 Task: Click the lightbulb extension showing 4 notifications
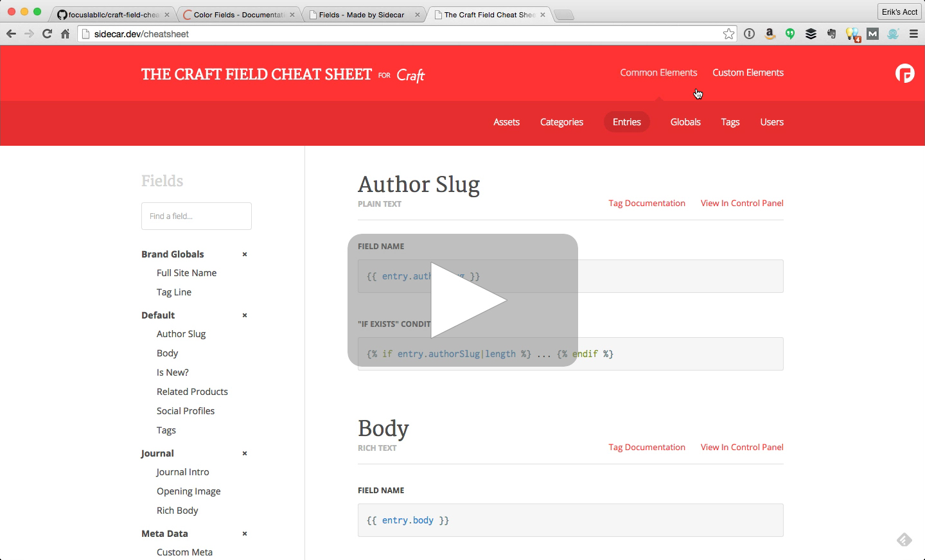(852, 33)
